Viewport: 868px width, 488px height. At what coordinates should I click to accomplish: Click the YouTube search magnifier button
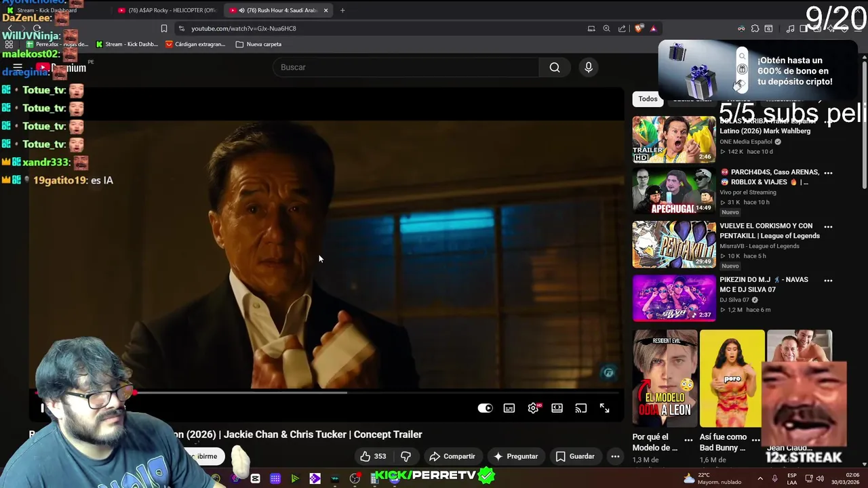click(555, 67)
